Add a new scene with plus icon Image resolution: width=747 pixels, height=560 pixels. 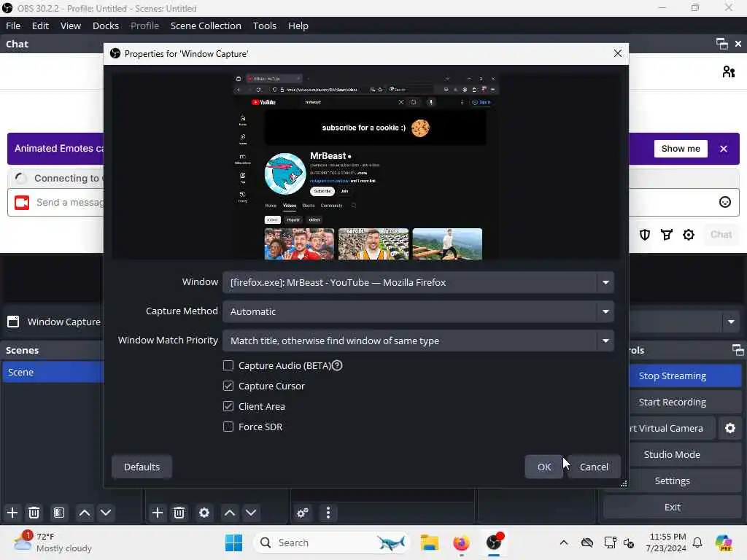(x=12, y=513)
